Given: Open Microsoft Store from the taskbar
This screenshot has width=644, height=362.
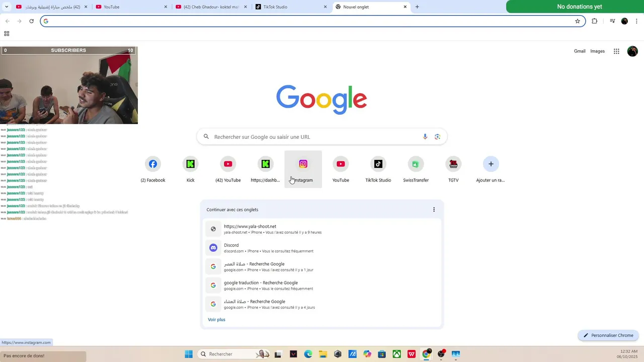Looking at the screenshot, I should (382, 354).
